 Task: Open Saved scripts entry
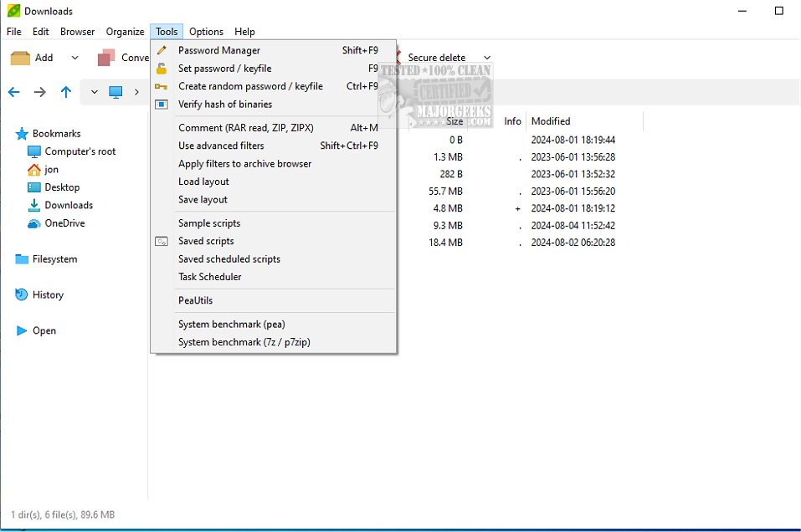[x=274, y=241]
